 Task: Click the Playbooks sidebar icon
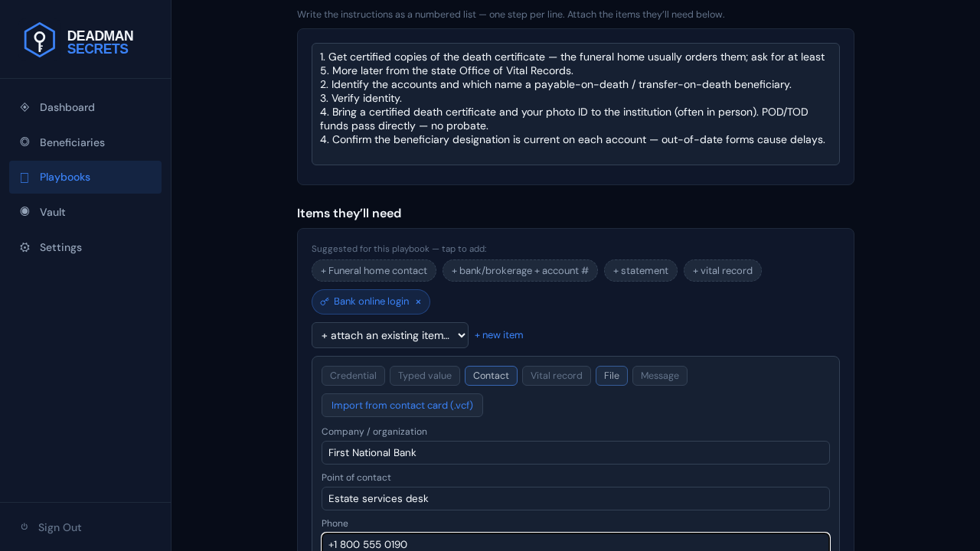(24, 178)
